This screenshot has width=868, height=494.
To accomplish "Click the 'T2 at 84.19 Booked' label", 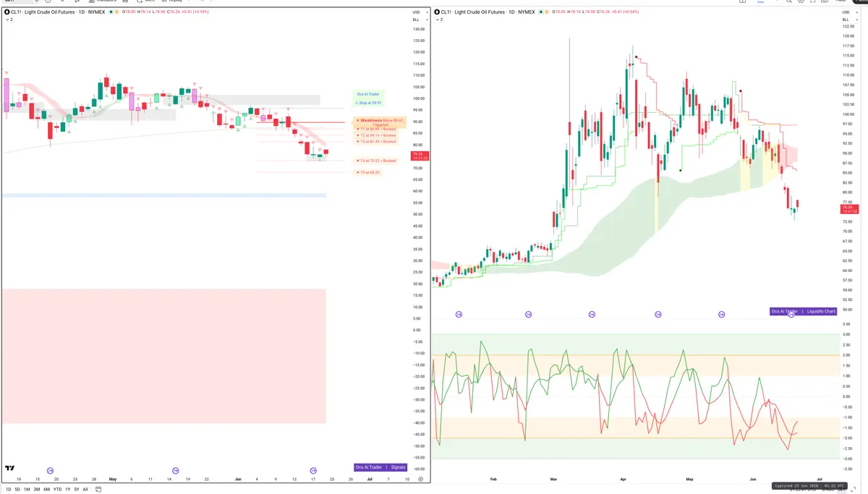I will [378, 135].
